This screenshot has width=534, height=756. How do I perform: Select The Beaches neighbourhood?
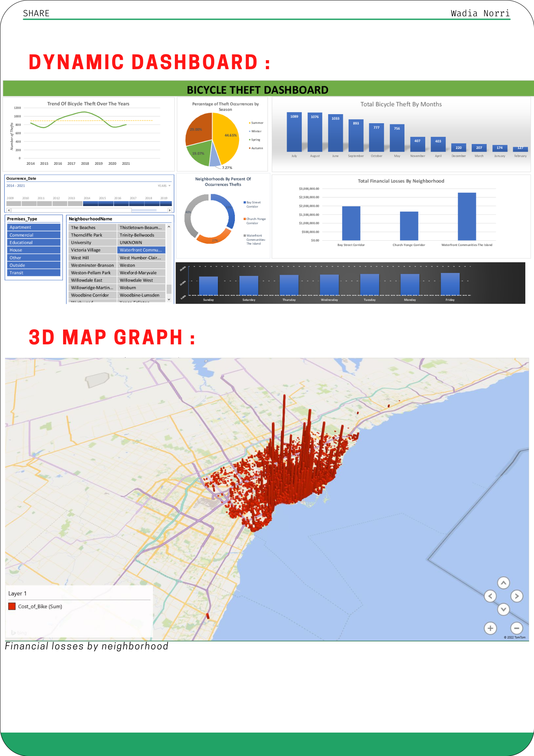pos(93,228)
